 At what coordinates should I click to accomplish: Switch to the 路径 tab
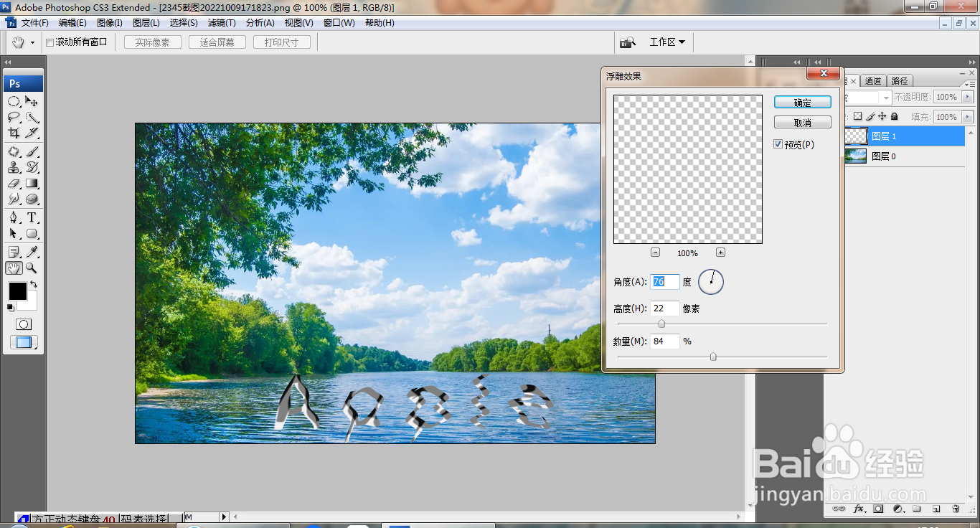tap(898, 81)
